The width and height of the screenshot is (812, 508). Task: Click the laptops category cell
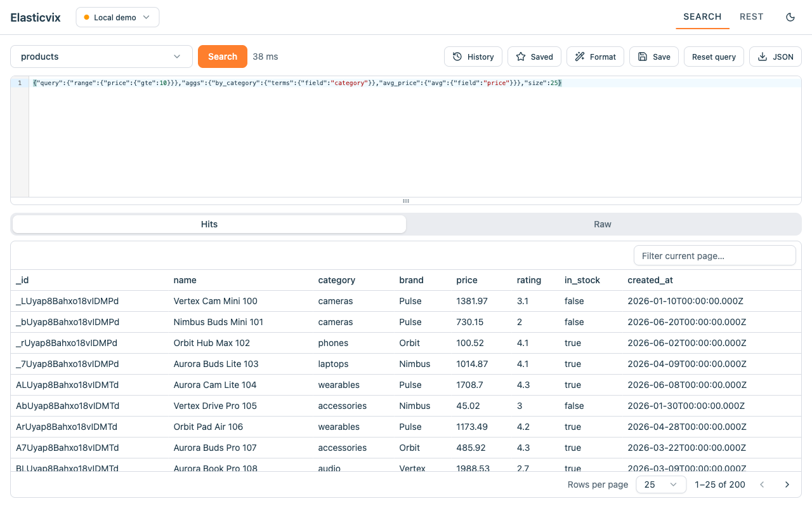[333, 364]
